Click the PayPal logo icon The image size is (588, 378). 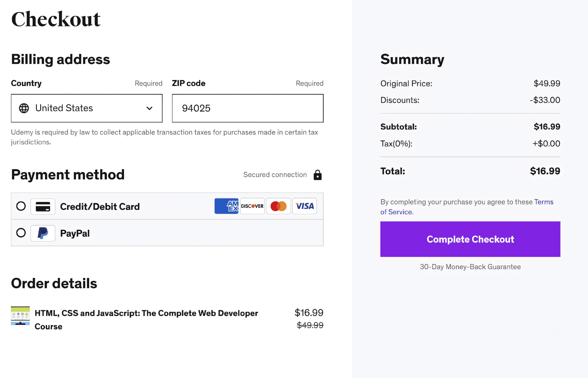(x=43, y=233)
